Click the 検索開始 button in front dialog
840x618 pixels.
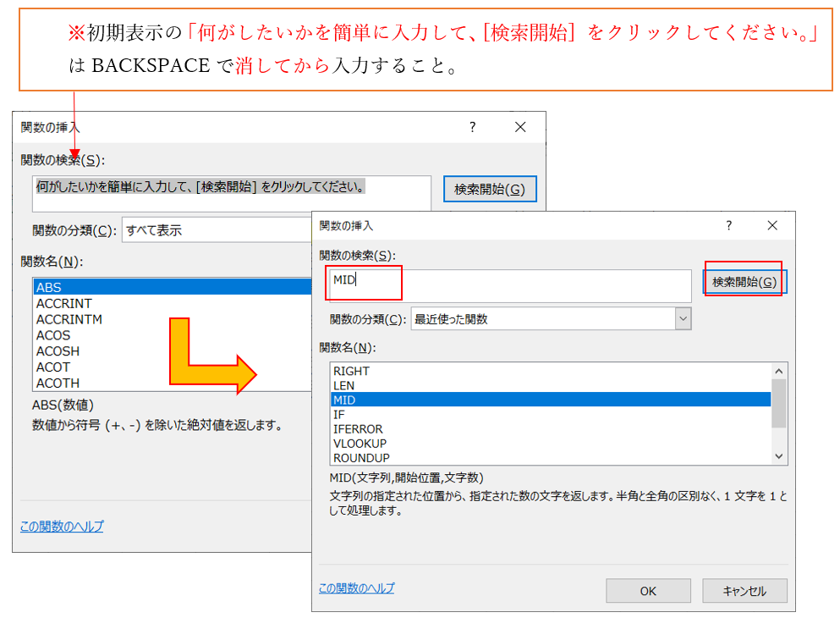[744, 282]
